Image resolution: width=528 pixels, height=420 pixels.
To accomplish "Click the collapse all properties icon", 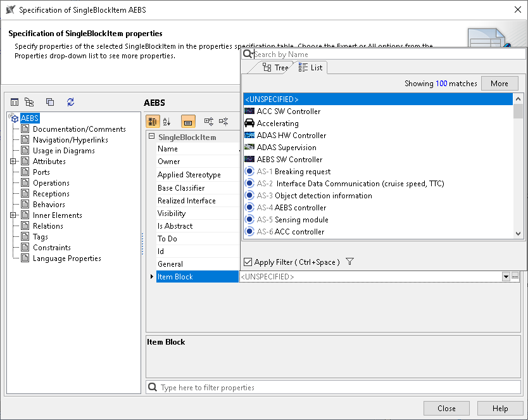I will tap(223, 121).
